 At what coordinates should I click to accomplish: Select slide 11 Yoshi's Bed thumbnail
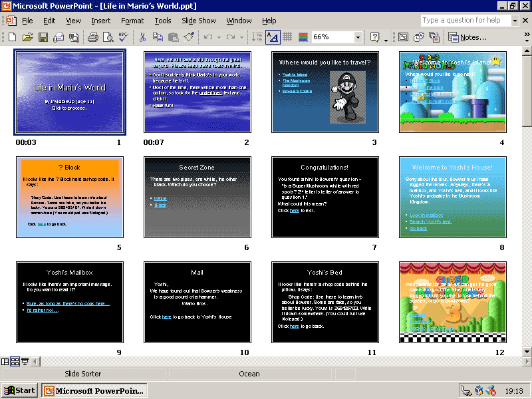(325, 303)
